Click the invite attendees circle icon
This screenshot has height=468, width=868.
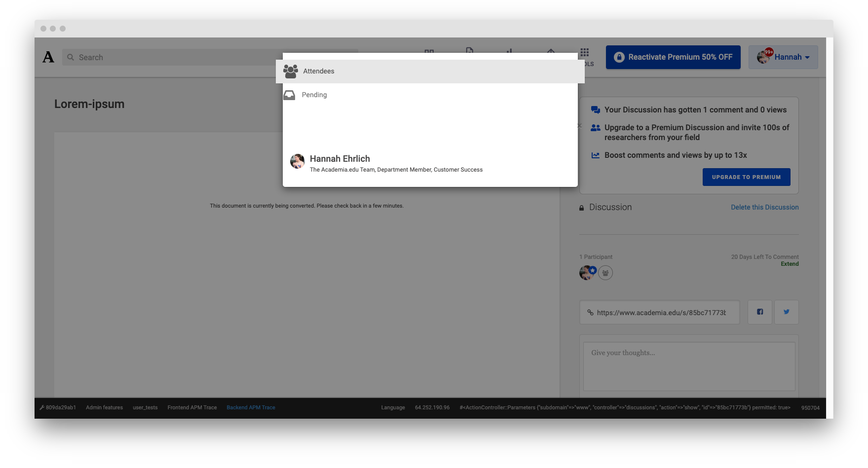click(x=605, y=273)
